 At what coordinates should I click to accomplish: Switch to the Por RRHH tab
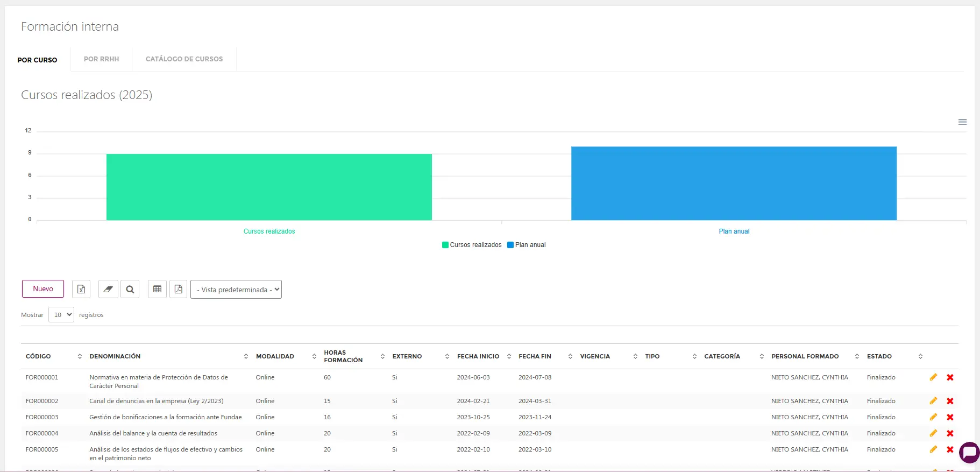coord(102,59)
